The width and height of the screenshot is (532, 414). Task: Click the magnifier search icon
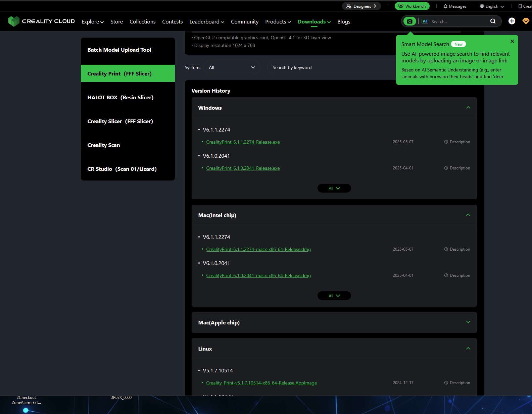[x=493, y=21]
